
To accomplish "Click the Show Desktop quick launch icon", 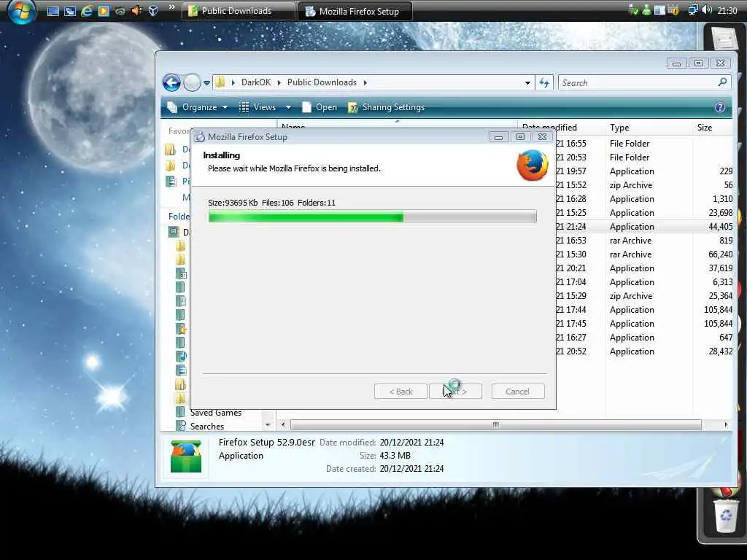I will (53, 11).
